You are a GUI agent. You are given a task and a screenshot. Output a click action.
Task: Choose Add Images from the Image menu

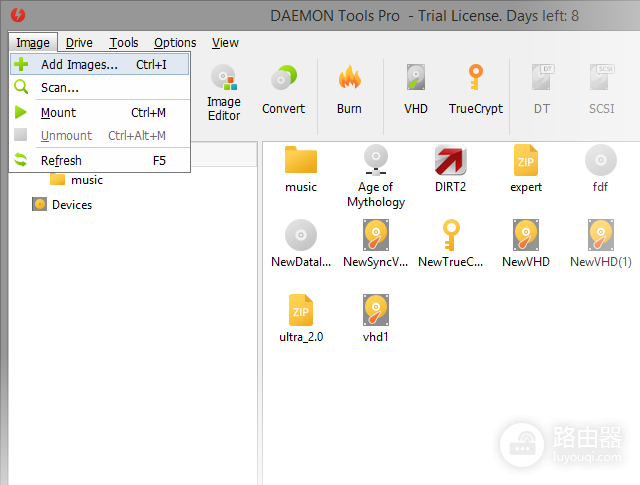[x=100, y=64]
